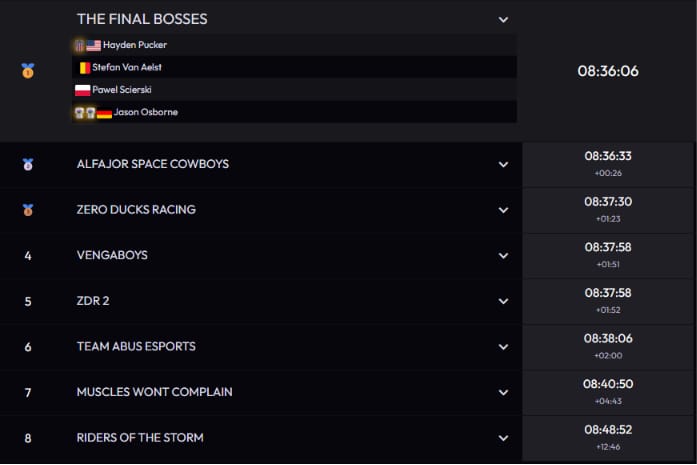Image resolution: width=697 pixels, height=465 pixels.
Task: Expand ALFAJOR SPACE COWBOYS chevron
Action: tap(503, 164)
